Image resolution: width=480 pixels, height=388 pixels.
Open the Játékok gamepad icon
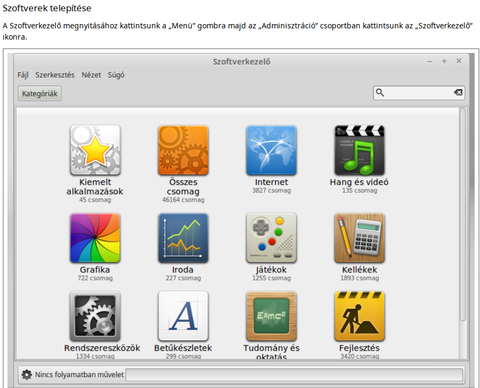(271, 238)
